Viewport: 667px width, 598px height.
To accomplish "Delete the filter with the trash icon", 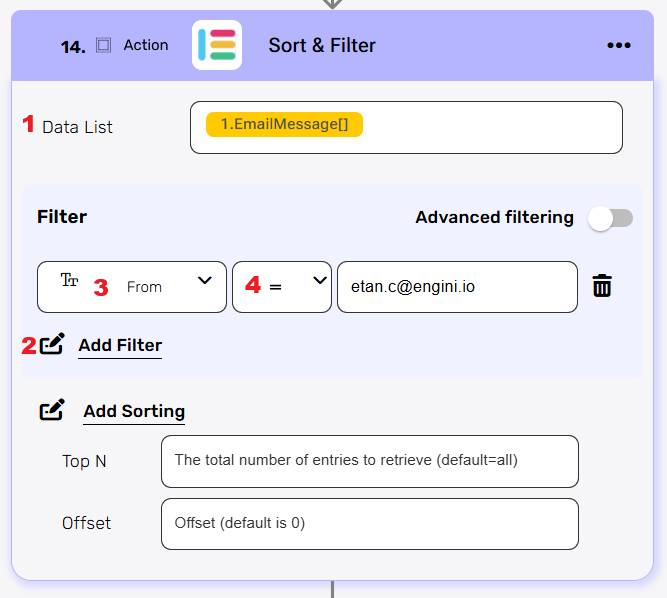I will 602,287.
